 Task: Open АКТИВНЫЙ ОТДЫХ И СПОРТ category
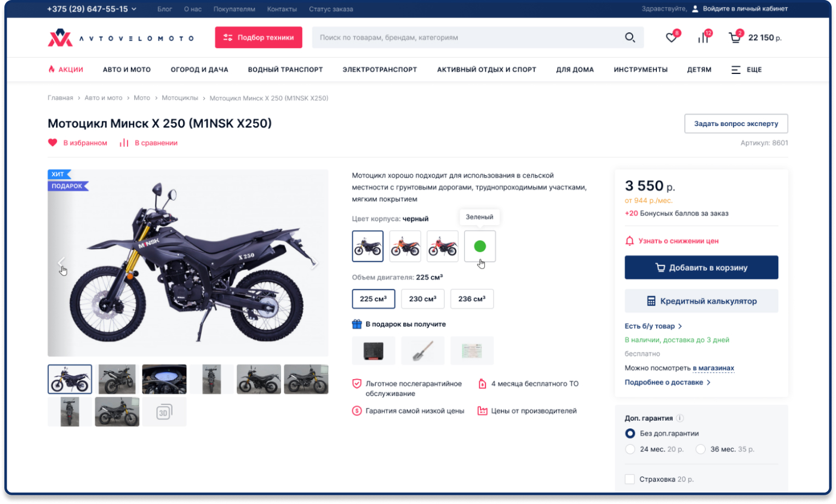(486, 70)
